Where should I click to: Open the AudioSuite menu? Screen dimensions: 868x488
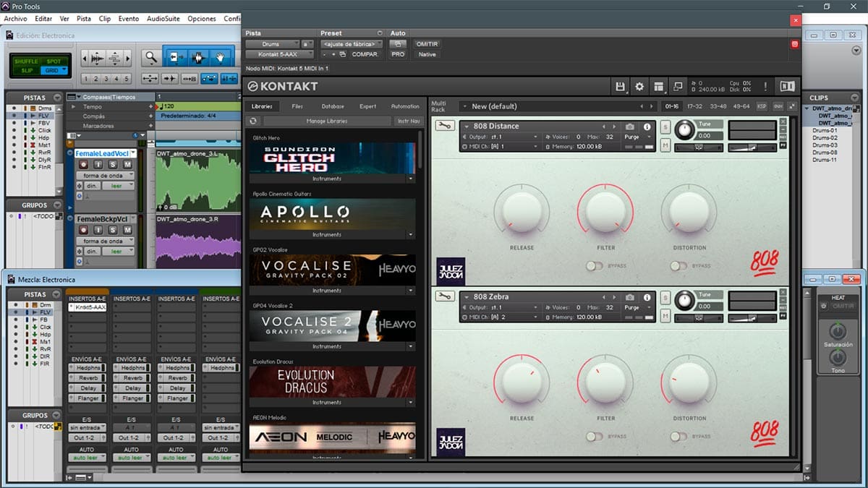pos(162,18)
